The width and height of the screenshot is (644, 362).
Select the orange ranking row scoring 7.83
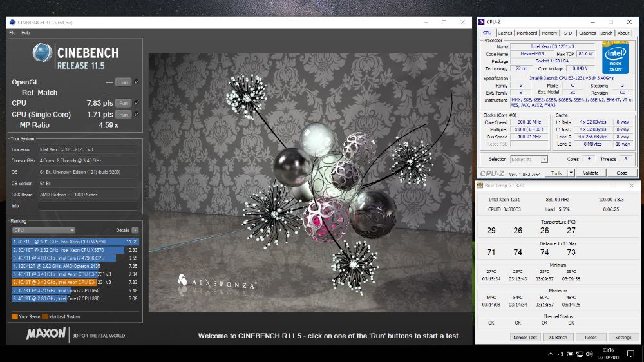[75, 282]
